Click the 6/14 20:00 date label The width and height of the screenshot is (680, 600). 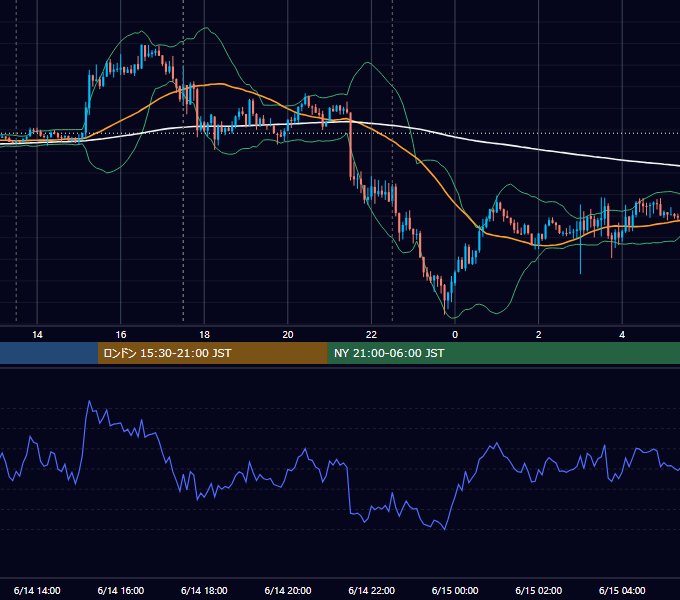click(288, 590)
